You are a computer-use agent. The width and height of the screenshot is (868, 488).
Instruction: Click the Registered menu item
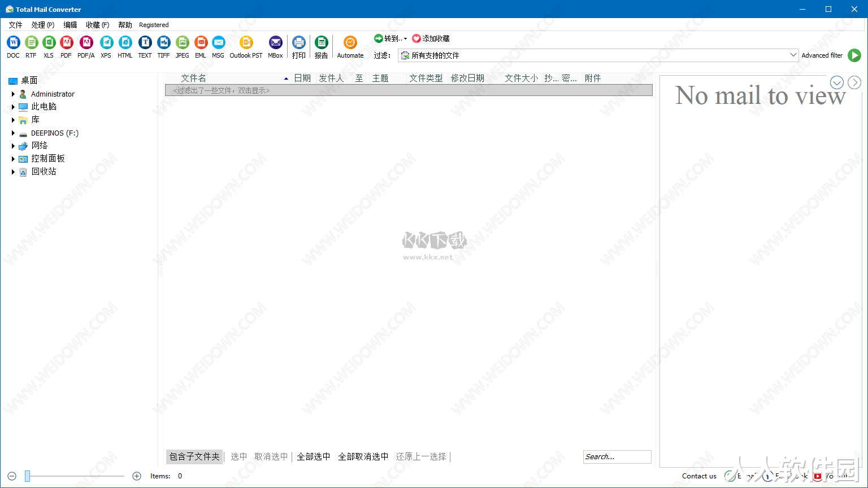pyautogui.click(x=154, y=25)
